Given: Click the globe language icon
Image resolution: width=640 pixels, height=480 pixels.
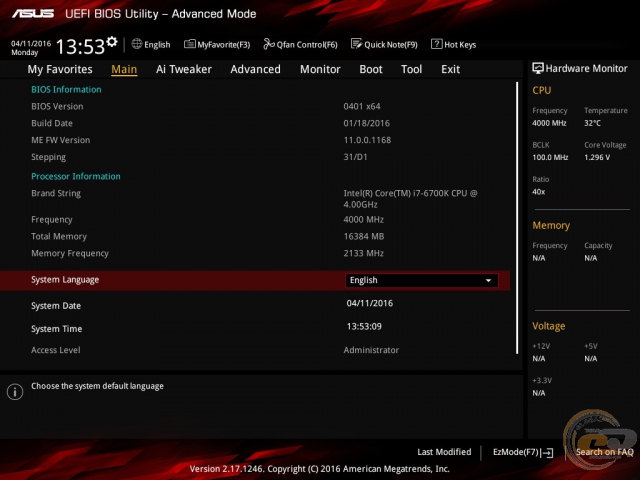Looking at the screenshot, I should 137,44.
